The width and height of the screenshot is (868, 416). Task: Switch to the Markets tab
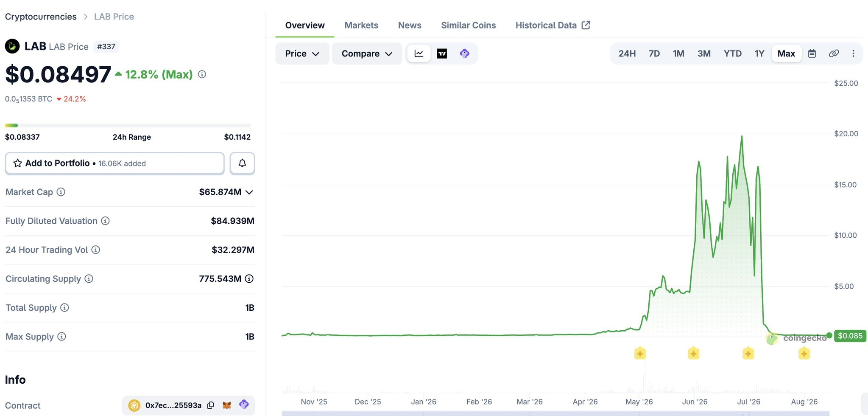pos(361,25)
